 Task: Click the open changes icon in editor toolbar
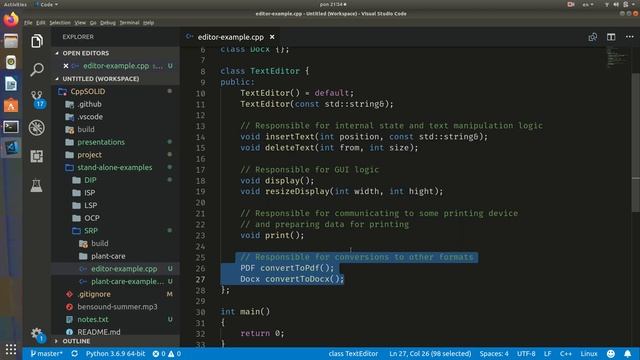tap(593, 37)
